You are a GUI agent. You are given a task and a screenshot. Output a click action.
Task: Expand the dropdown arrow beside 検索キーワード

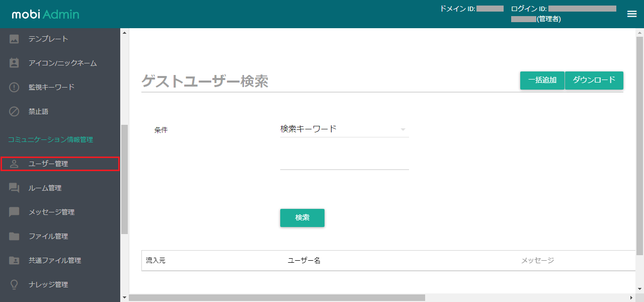pyautogui.click(x=403, y=130)
